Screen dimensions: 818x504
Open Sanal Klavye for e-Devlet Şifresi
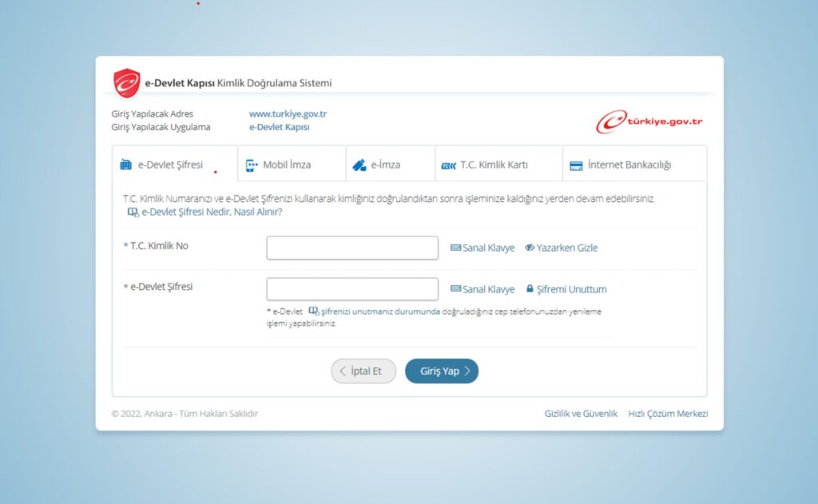tap(482, 289)
